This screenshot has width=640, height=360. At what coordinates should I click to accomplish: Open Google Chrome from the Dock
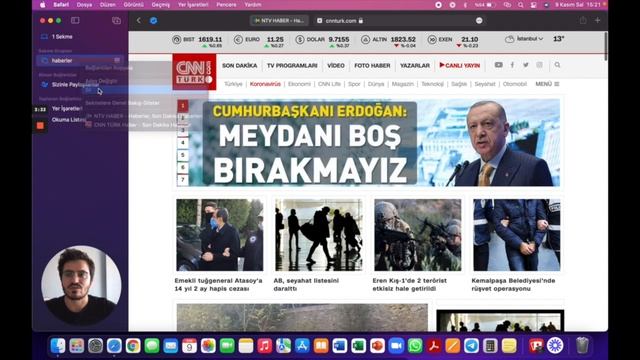coord(133,346)
